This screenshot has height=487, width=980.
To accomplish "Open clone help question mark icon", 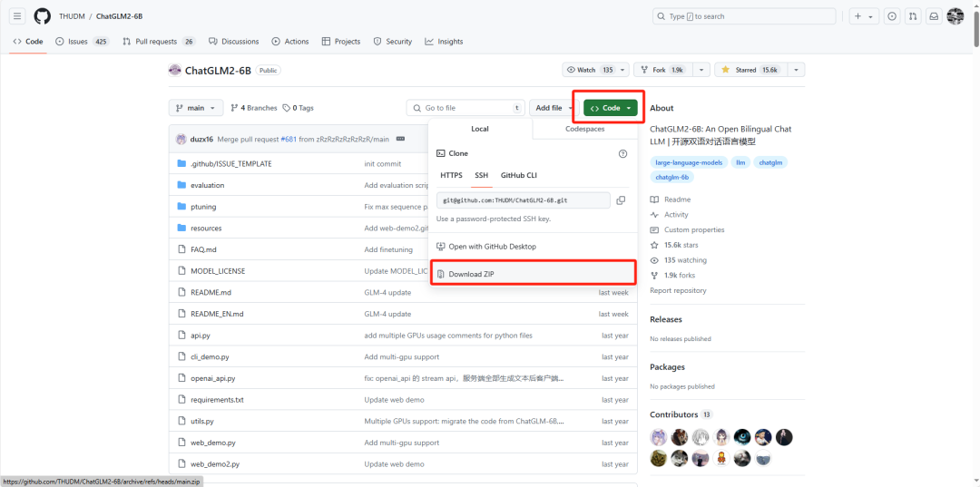I will pos(622,153).
